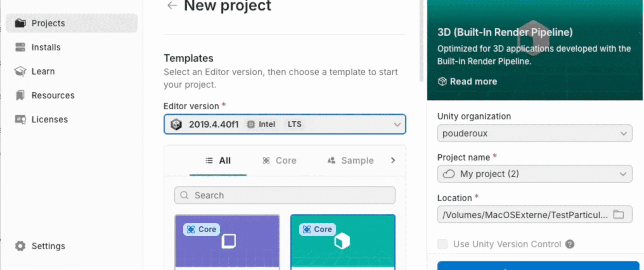Open Settings via the gear icon

pos(20,246)
